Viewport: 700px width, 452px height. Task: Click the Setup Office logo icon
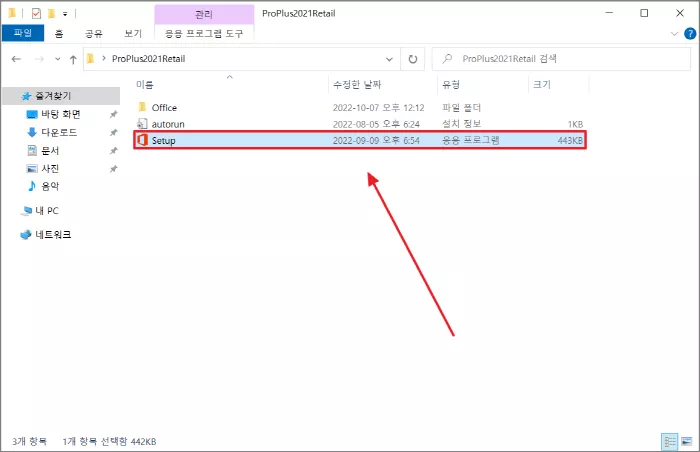pyautogui.click(x=142, y=140)
